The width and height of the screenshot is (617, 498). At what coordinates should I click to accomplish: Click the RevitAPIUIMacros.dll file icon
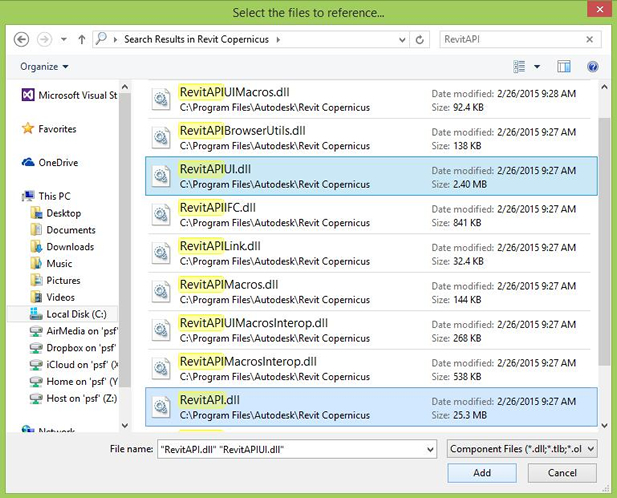tap(161, 99)
